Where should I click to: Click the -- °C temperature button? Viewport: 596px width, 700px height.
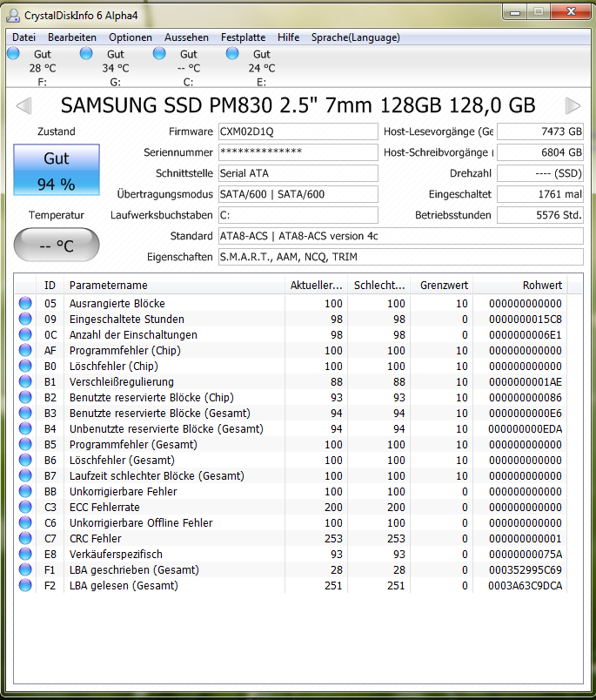tap(57, 245)
